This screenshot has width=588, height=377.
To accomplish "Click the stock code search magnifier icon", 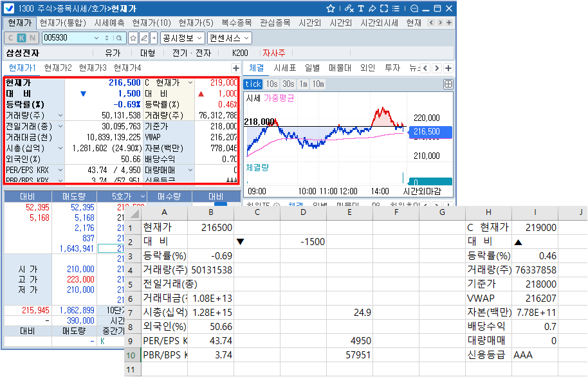I will pyautogui.click(x=133, y=38).
